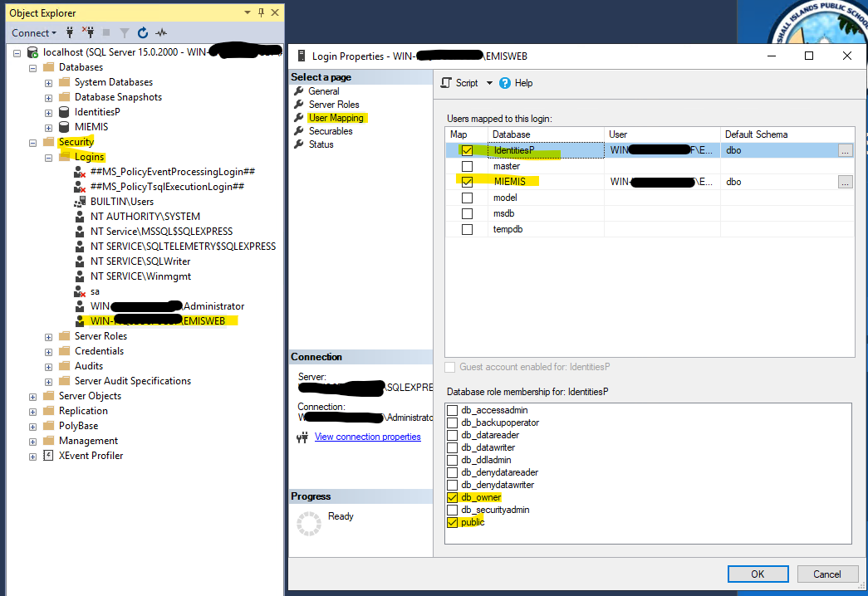The image size is (868, 596).
Task: Select the IdentitiesP database icon in tree
Action: [63, 112]
